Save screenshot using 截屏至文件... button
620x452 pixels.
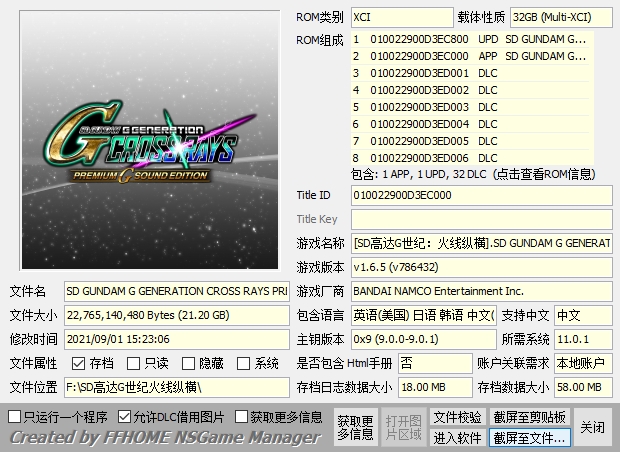(529, 438)
